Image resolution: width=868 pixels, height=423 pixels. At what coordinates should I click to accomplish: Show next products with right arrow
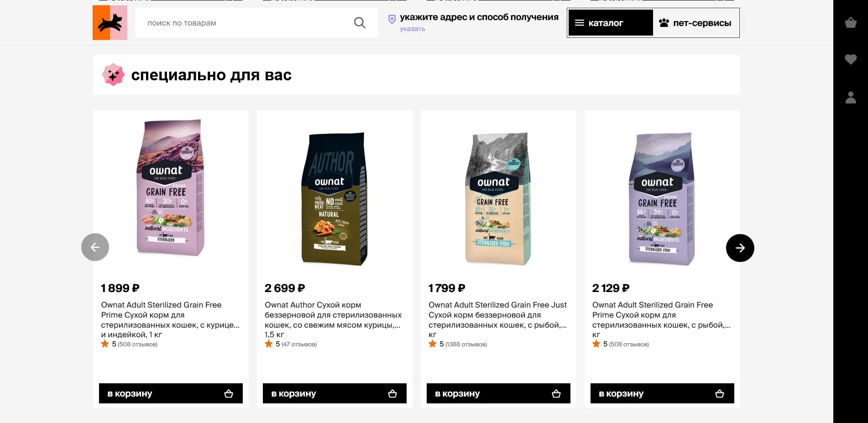(740, 248)
